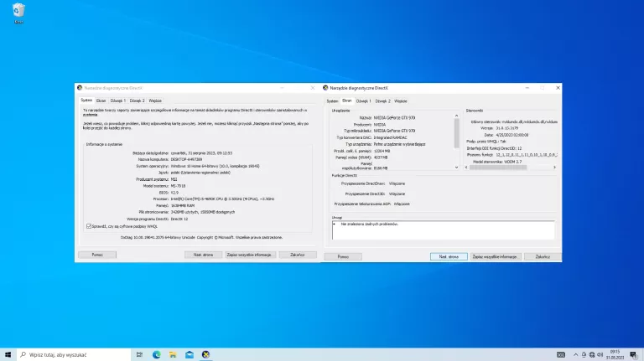Open the Dźwięk 2 tab in the left window
The image size is (644, 361).
(x=138, y=101)
